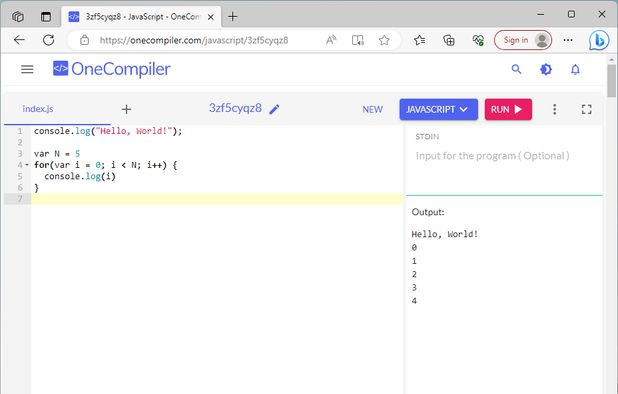Viewport: 618px width, 394px height.
Task: Click the Sign in button
Action: click(x=523, y=40)
